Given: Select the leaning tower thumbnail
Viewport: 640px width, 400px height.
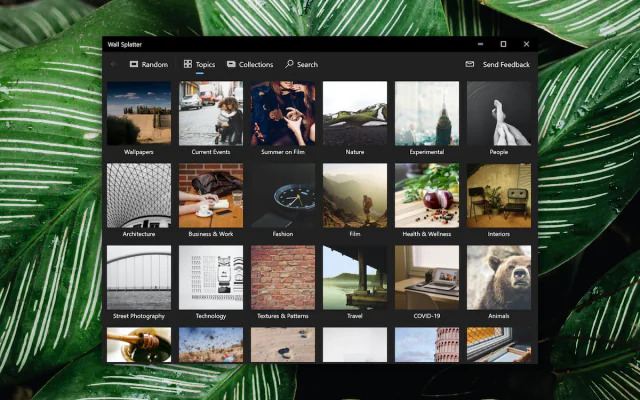Looking at the screenshot, I should (427, 345).
